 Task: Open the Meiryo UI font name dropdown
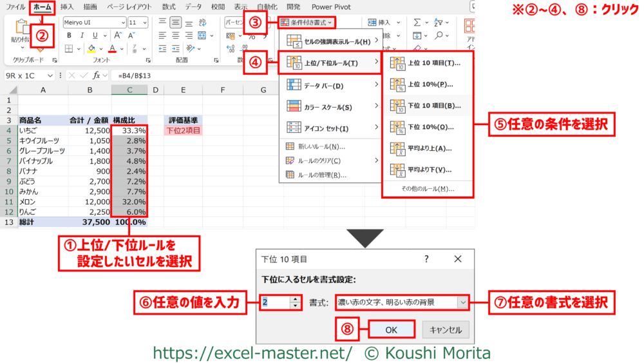coord(122,22)
